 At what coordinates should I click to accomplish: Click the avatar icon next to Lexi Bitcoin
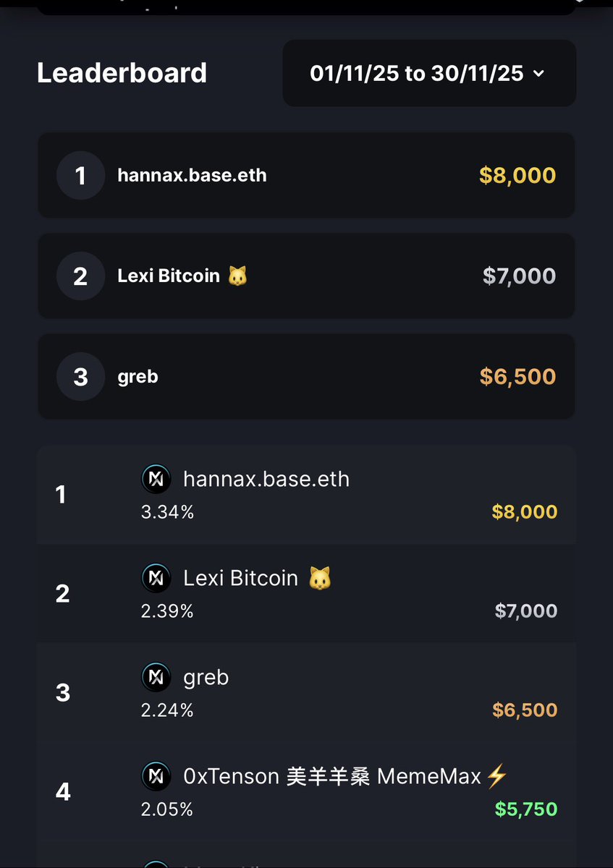tap(156, 578)
